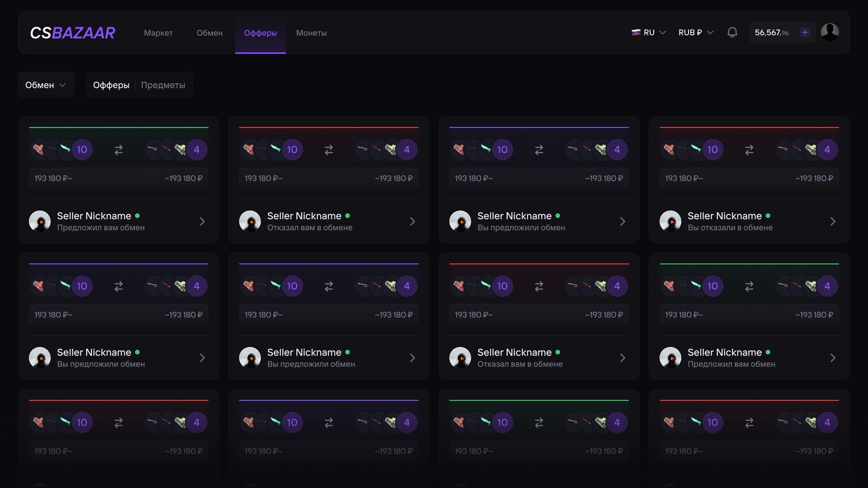Click the seller avatar on the 'Отказал вам в обмене' card in the top row
Image resolution: width=868 pixels, height=488 pixels.
250,221
